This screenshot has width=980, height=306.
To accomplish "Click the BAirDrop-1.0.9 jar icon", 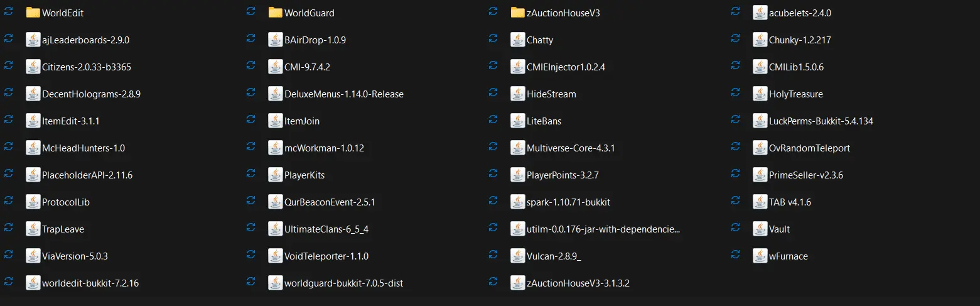I will 276,40.
